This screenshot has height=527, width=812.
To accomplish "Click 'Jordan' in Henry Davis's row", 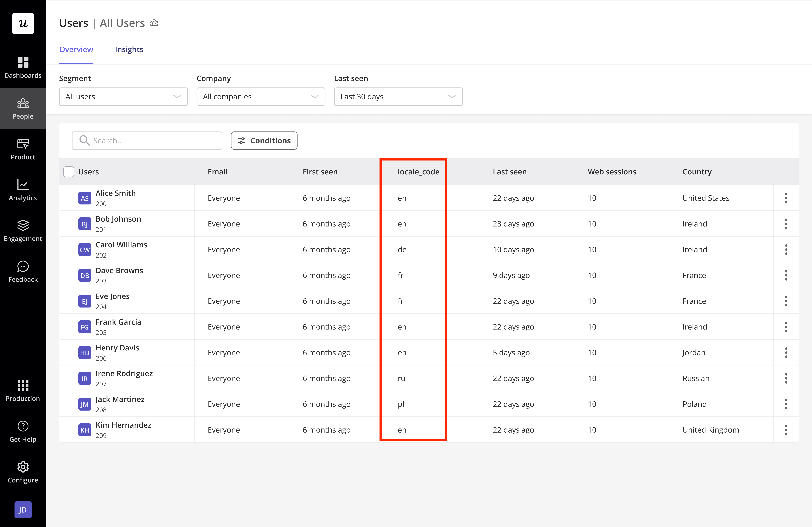I will pyautogui.click(x=694, y=352).
